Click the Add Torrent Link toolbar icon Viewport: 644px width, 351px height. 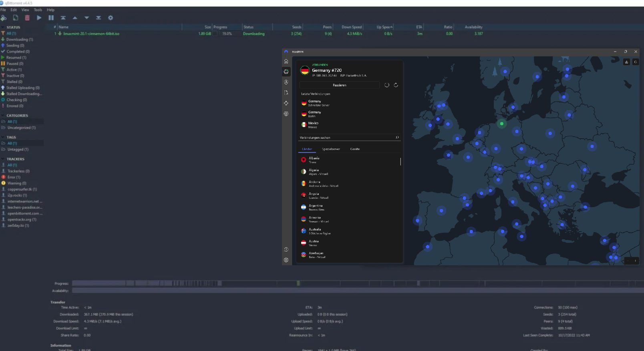(x=4, y=18)
